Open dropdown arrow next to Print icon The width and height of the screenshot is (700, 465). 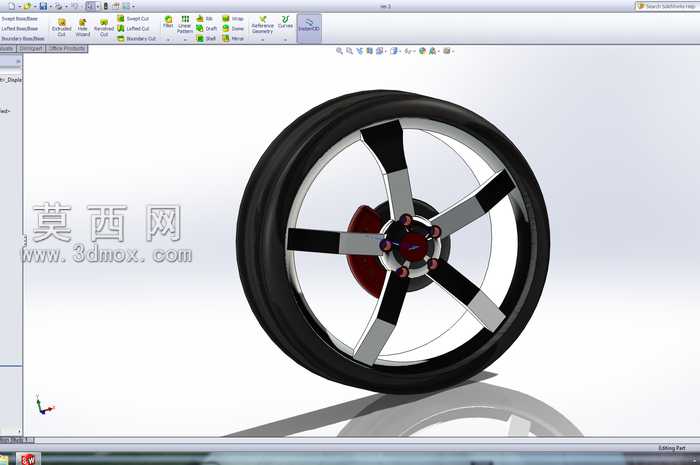(x=66, y=6)
